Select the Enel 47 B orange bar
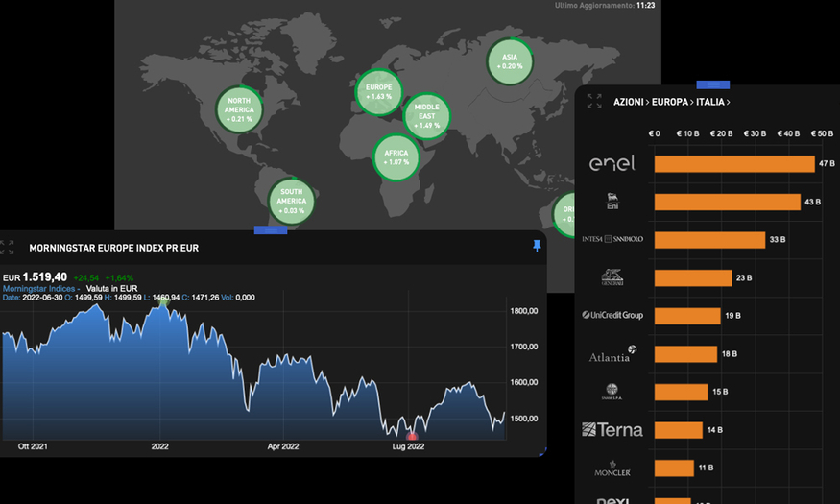This screenshot has width=840, height=504. 734,164
